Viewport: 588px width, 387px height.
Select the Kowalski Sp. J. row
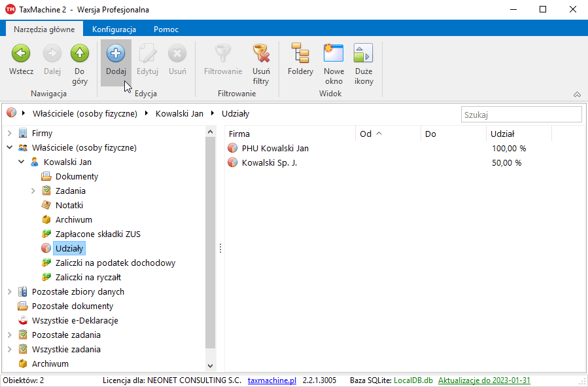click(x=269, y=162)
